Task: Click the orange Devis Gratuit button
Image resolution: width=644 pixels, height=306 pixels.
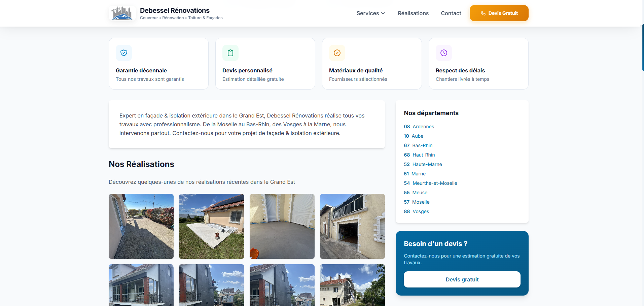Action: pyautogui.click(x=499, y=13)
